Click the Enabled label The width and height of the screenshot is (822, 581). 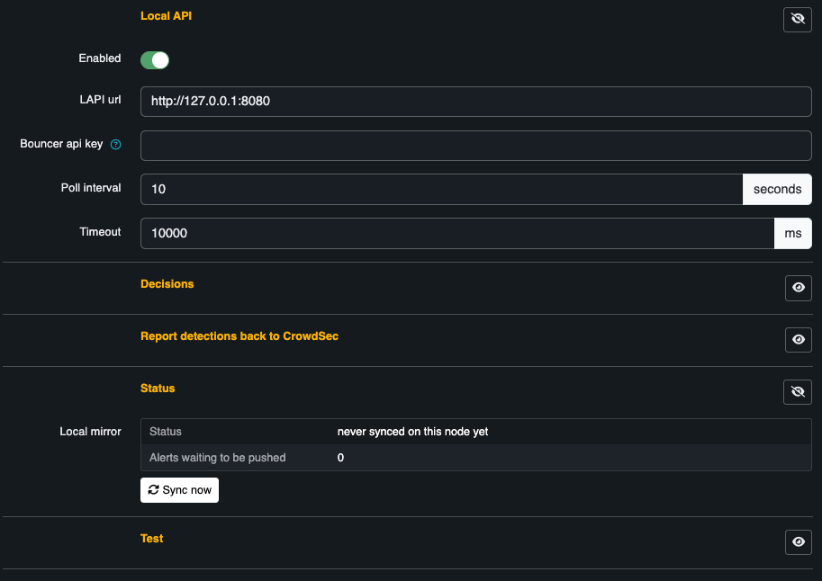click(x=100, y=58)
